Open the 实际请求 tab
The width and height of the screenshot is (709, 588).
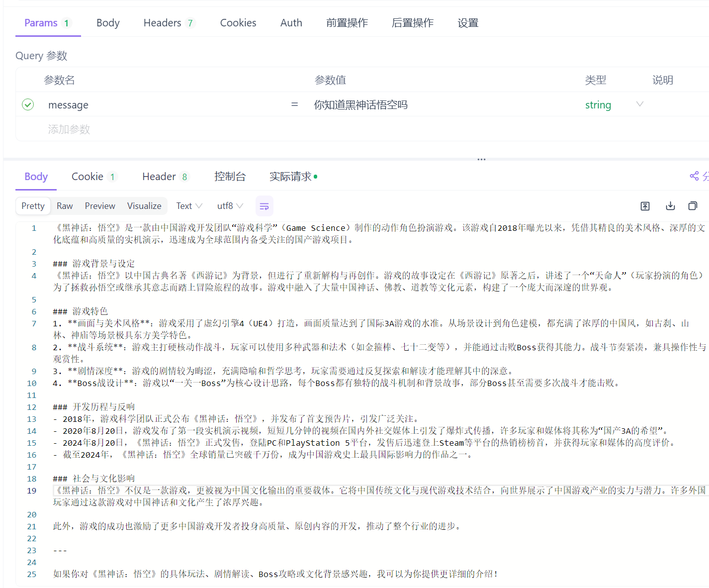coord(293,177)
